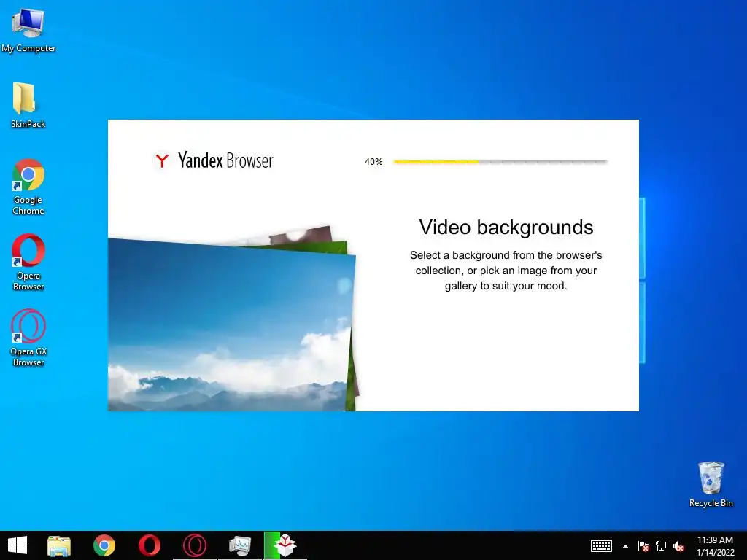Select the Google Chrome desktop shortcut

tap(28, 187)
